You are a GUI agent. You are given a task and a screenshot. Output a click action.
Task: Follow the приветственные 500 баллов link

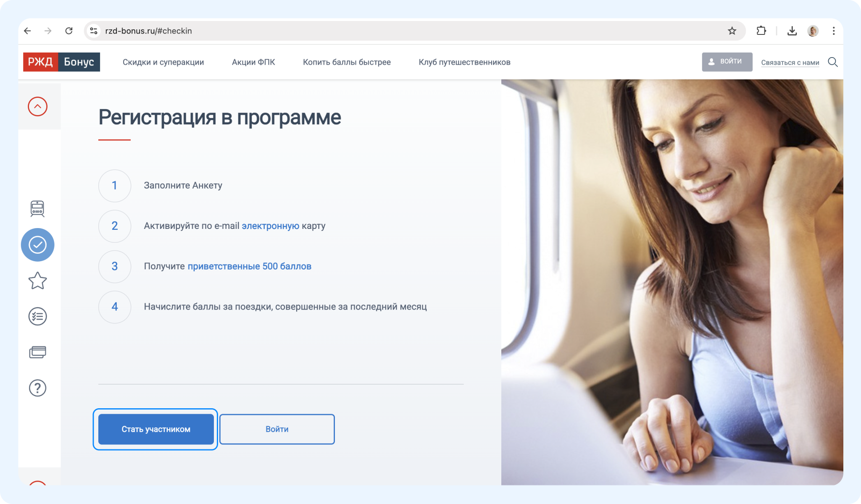tap(249, 266)
